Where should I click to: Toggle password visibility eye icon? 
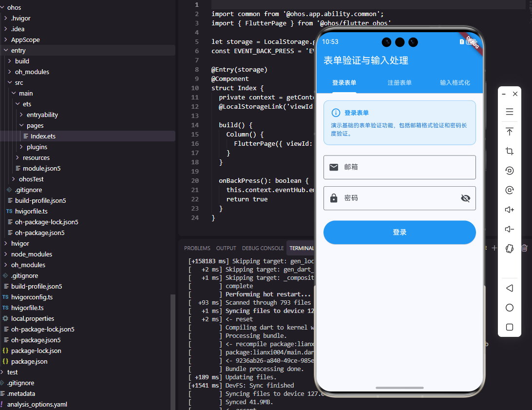pyautogui.click(x=466, y=198)
